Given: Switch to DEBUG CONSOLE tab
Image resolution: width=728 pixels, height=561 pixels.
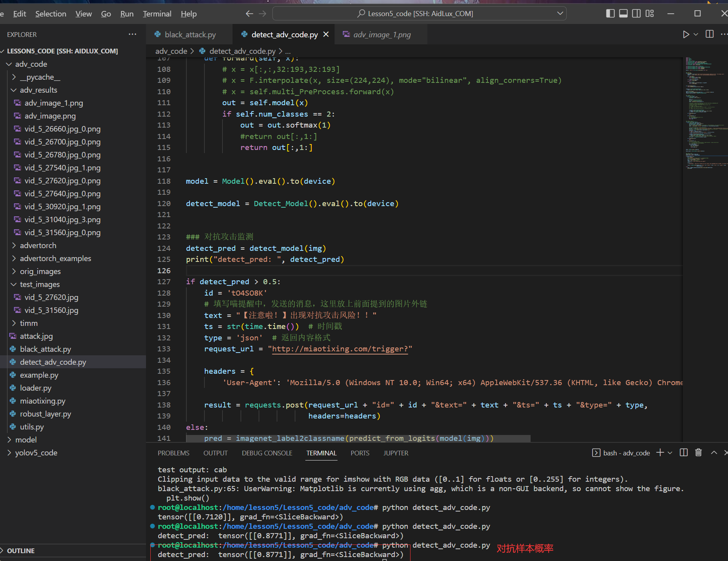Looking at the screenshot, I should pos(267,453).
